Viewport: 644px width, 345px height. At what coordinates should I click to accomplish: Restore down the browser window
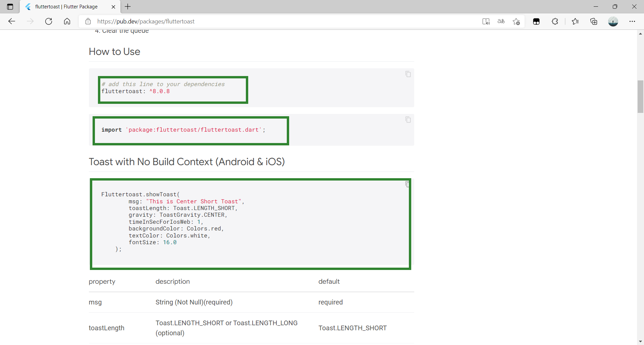tap(615, 7)
